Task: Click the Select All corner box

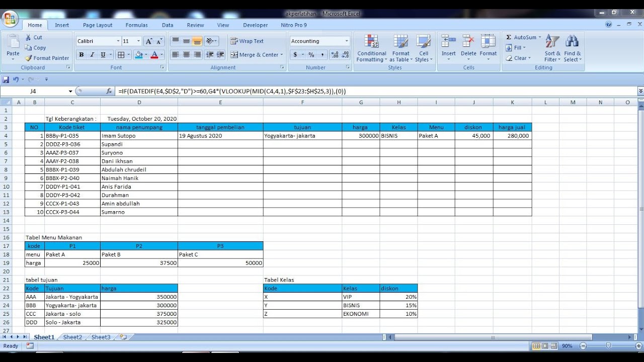Action: click(x=6, y=102)
